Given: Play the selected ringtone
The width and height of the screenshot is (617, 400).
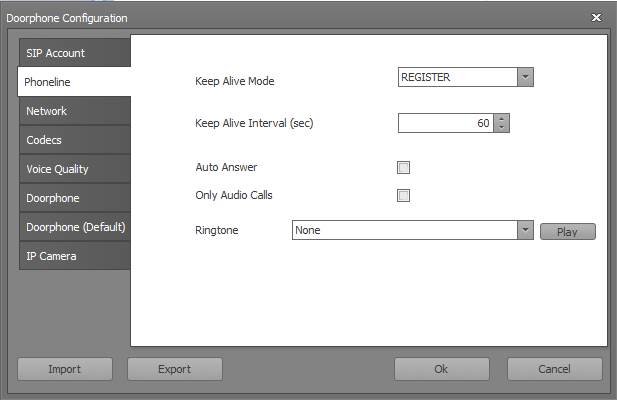Looking at the screenshot, I should [x=567, y=232].
